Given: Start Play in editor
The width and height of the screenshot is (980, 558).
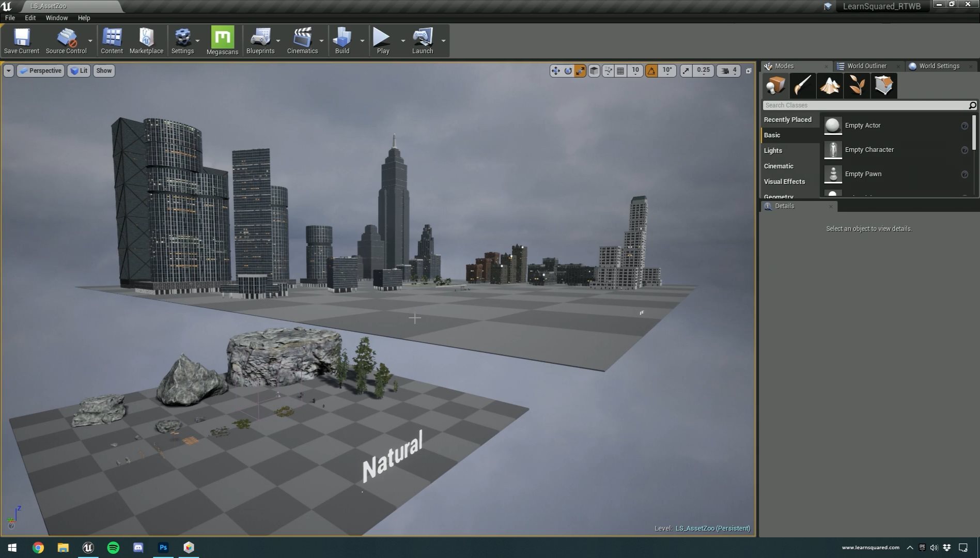Looking at the screenshot, I should (383, 41).
